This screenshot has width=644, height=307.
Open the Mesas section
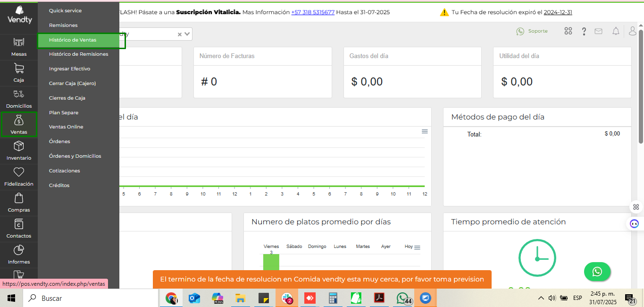[19, 46]
